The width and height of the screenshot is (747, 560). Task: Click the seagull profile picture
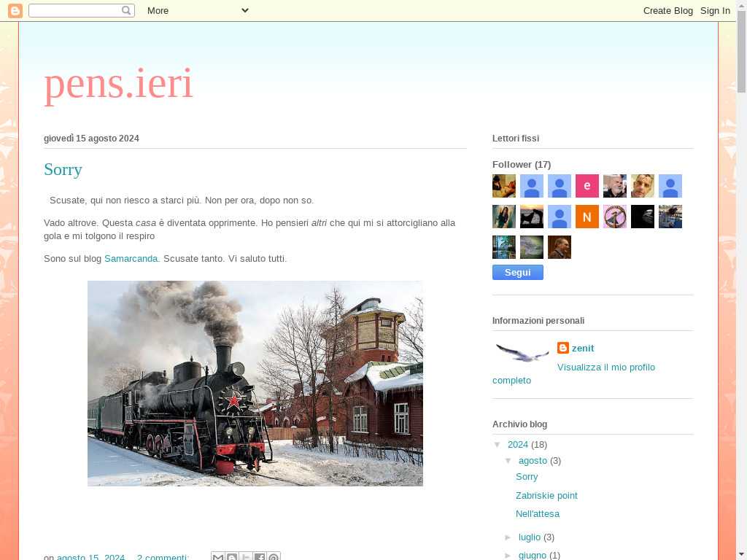(x=522, y=353)
